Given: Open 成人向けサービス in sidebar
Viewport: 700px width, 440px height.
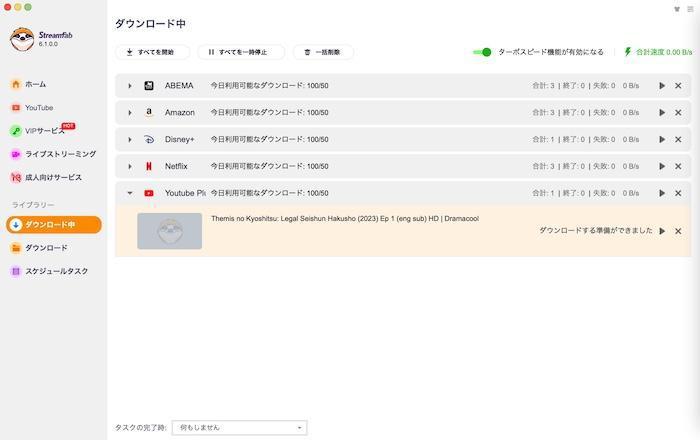Looking at the screenshot, I should tap(46, 177).
